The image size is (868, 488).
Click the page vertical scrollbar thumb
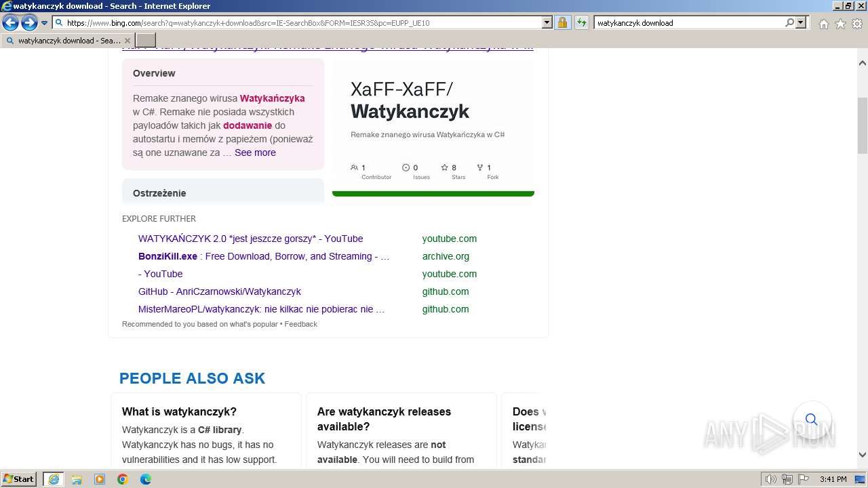[x=863, y=126]
